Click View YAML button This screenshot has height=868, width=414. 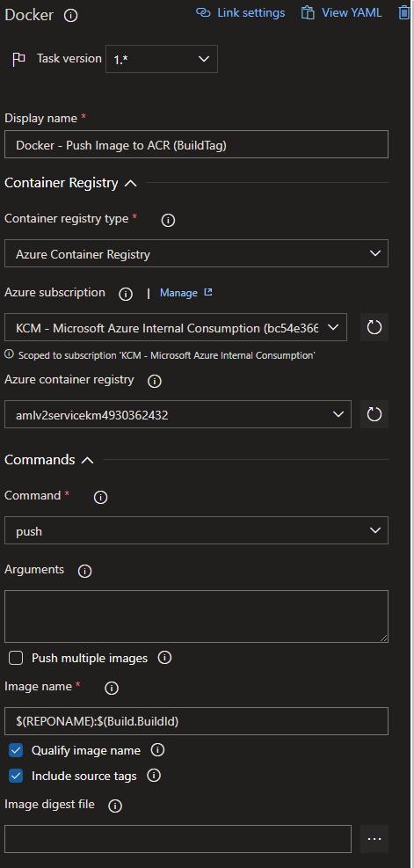[x=342, y=12]
